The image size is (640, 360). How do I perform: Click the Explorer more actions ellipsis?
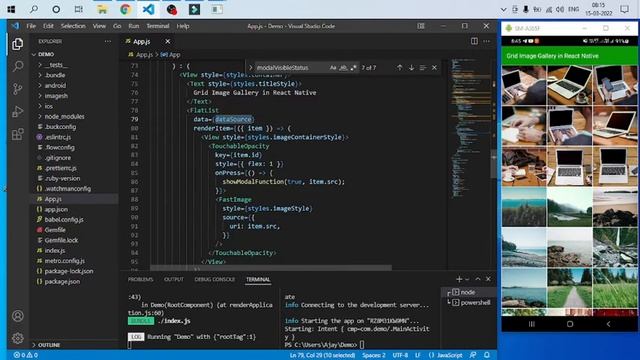(x=108, y=41)
